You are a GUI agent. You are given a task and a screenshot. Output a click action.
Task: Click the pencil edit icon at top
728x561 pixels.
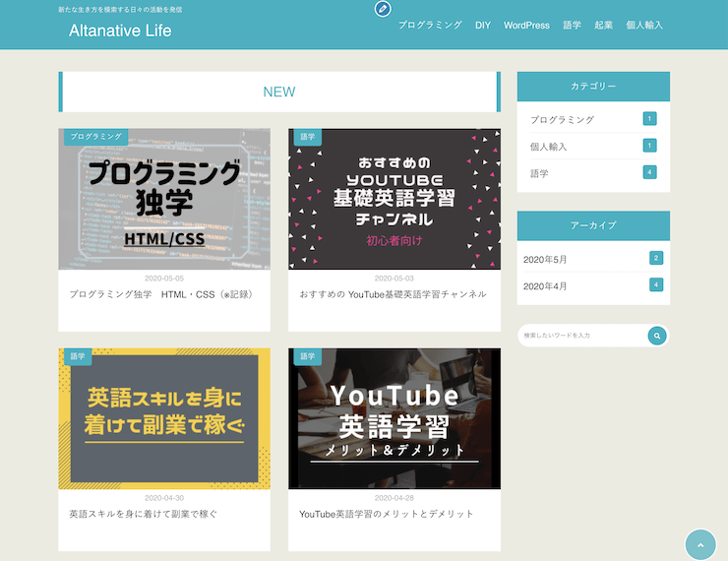click(x=382, y=9)
